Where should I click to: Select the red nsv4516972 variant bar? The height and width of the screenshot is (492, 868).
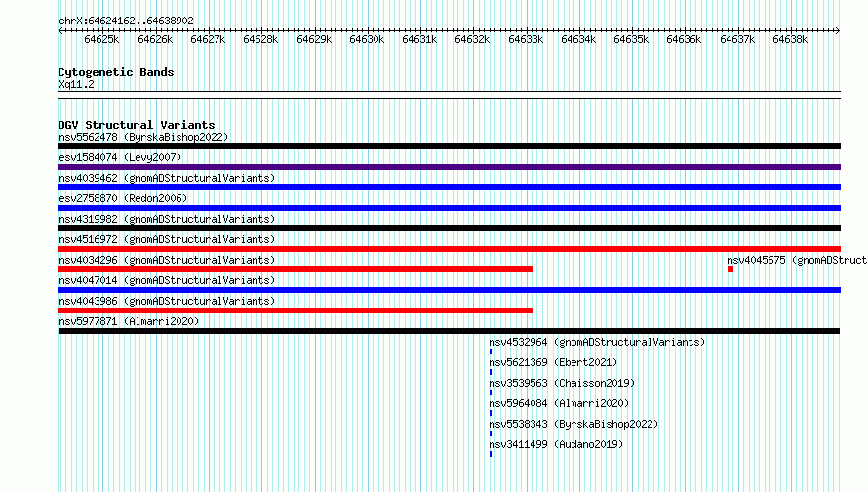coord(449,249)
